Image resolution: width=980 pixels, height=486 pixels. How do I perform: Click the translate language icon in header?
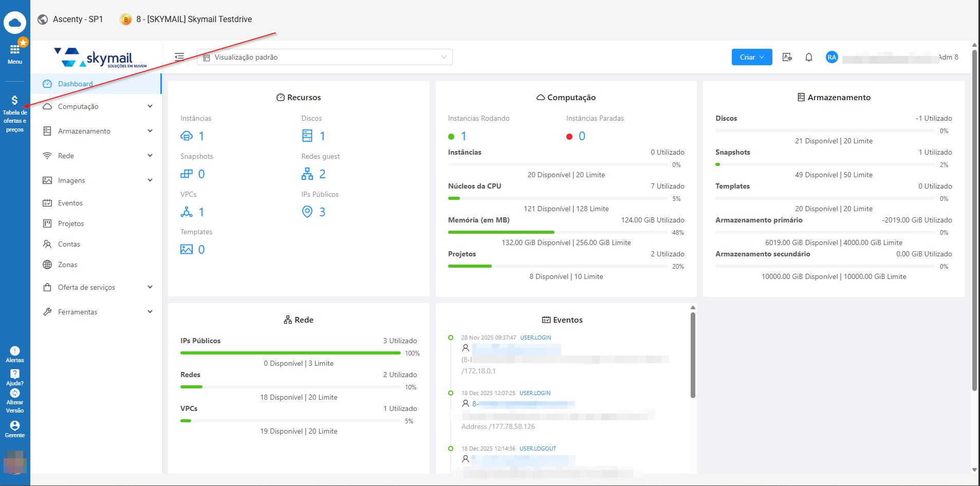tap(787, 57)
